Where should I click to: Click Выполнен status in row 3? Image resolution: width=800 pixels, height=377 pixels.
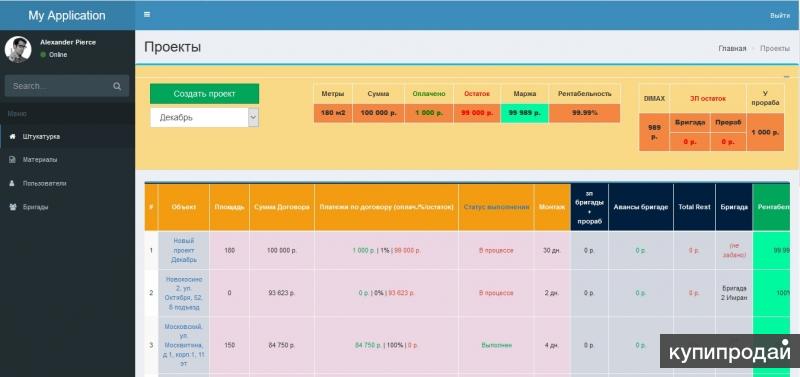pos(496,345)
